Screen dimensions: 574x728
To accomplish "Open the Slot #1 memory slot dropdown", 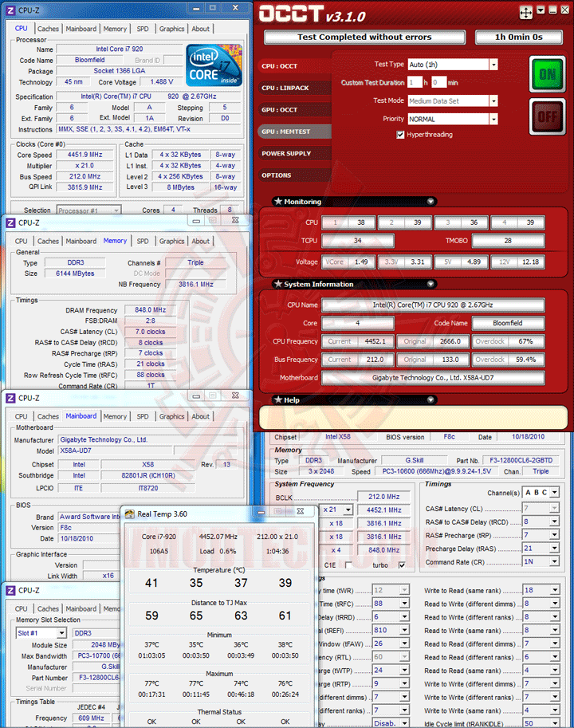I will point(61,633).
